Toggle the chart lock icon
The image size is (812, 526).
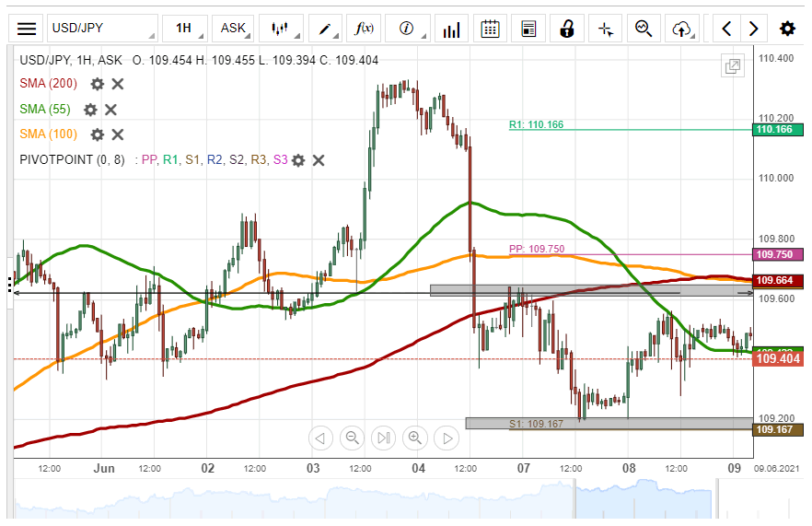(x=567, y=29)
